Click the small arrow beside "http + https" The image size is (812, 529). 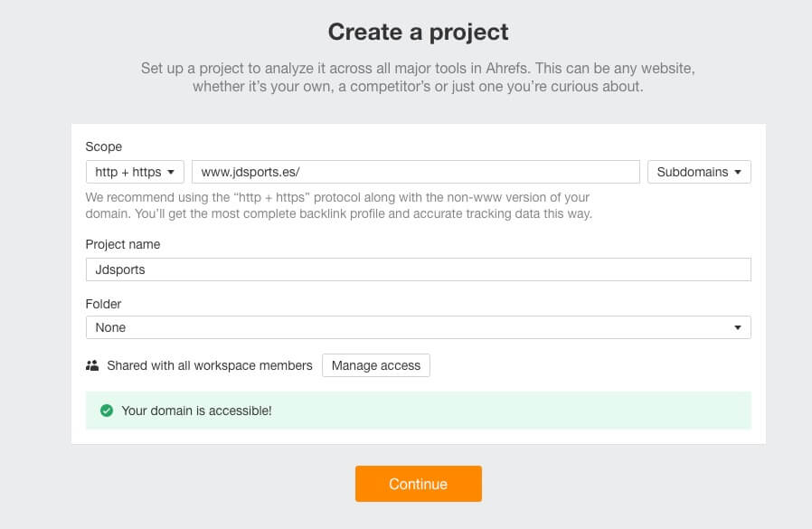pyautogui.click(x=171, y=172)
